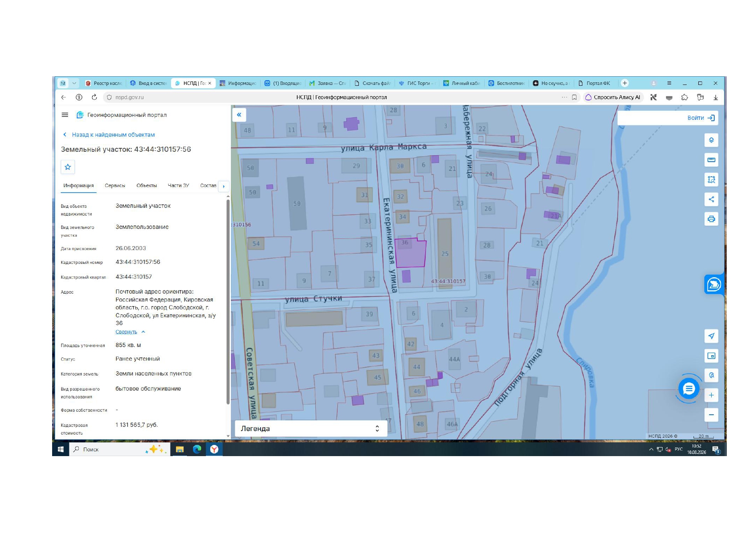Zoom out on the map with minus
The height and width of the screenshot is (535, 756).
[711, 415]
